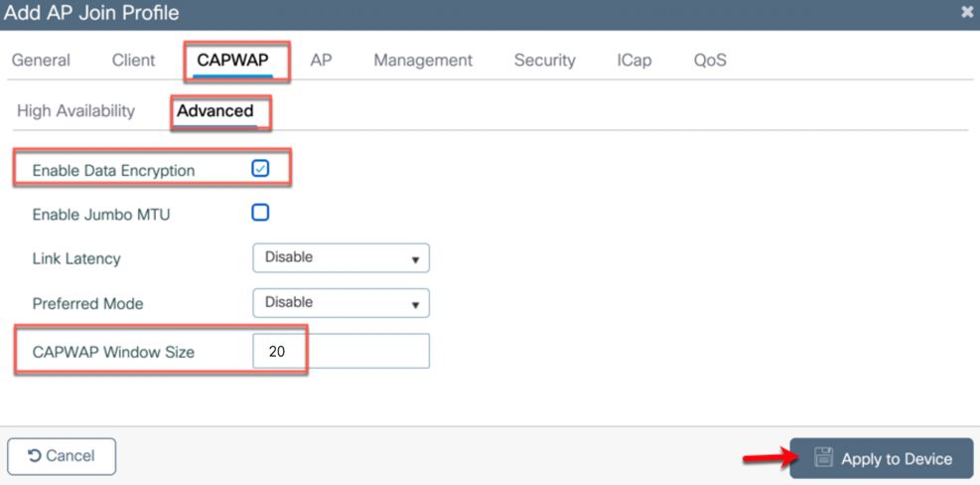Select the CAPWAP tab

[x=232, y=61]
